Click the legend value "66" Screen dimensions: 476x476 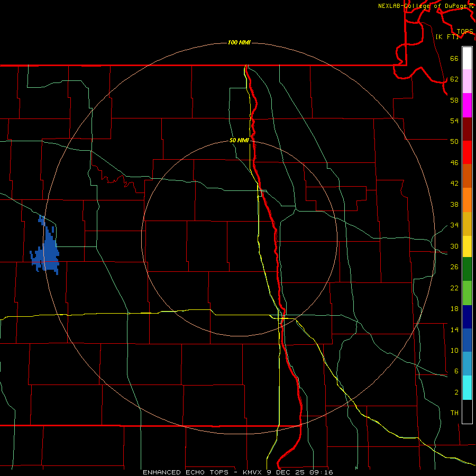point(454,58)
